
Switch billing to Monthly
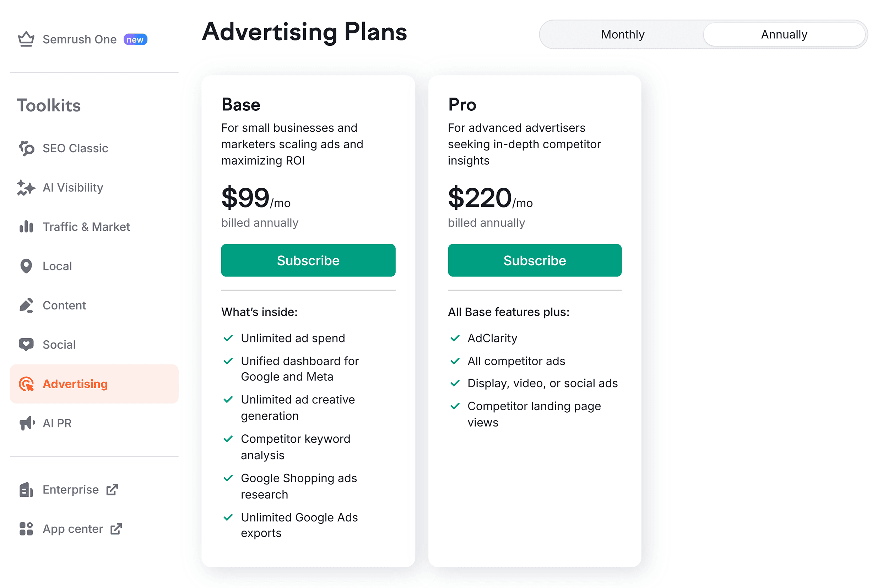(x=622, y=34)
